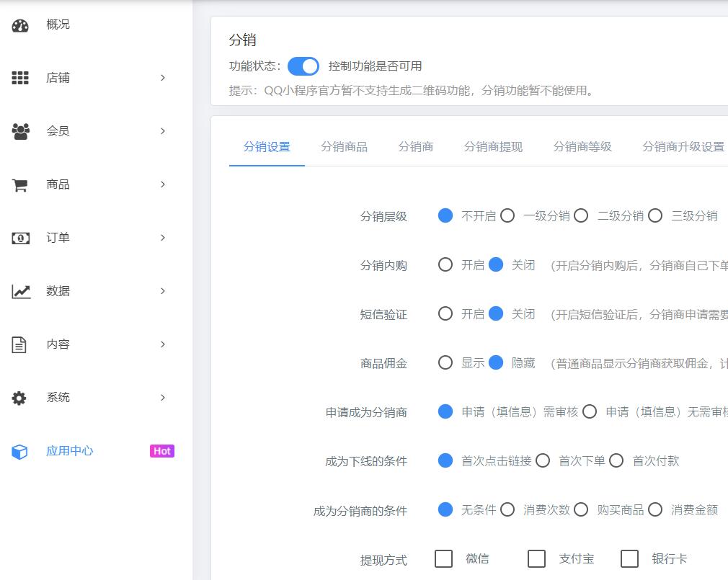Viewport: 728px width, 580px height.
Task: Open the 应用中心 menu label
Action: pos(70,451)
